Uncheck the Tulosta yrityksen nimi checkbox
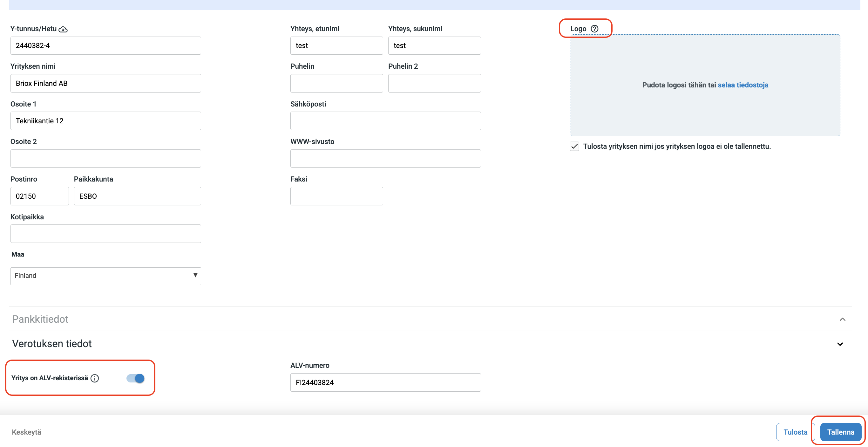Screen dimensions: 868x447 574,146
